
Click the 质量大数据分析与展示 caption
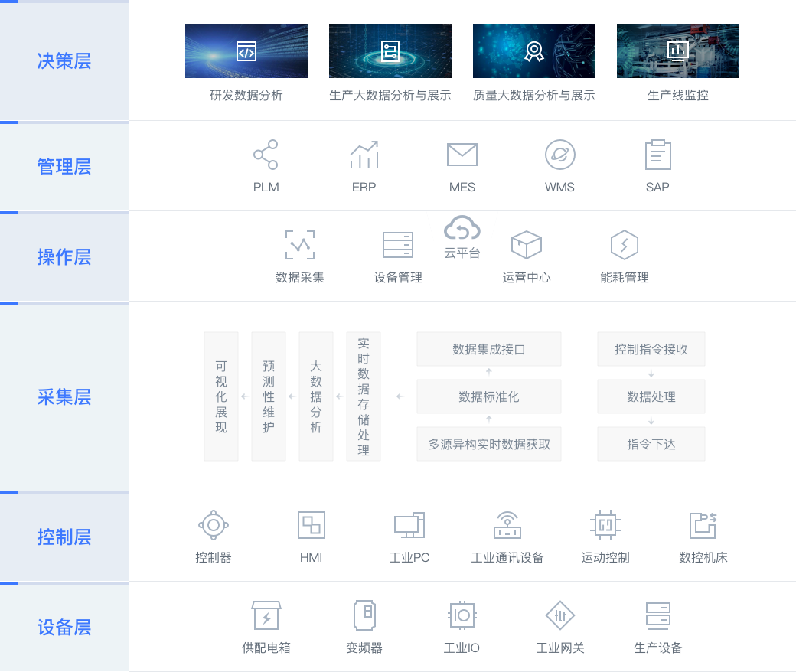(534, 96)
